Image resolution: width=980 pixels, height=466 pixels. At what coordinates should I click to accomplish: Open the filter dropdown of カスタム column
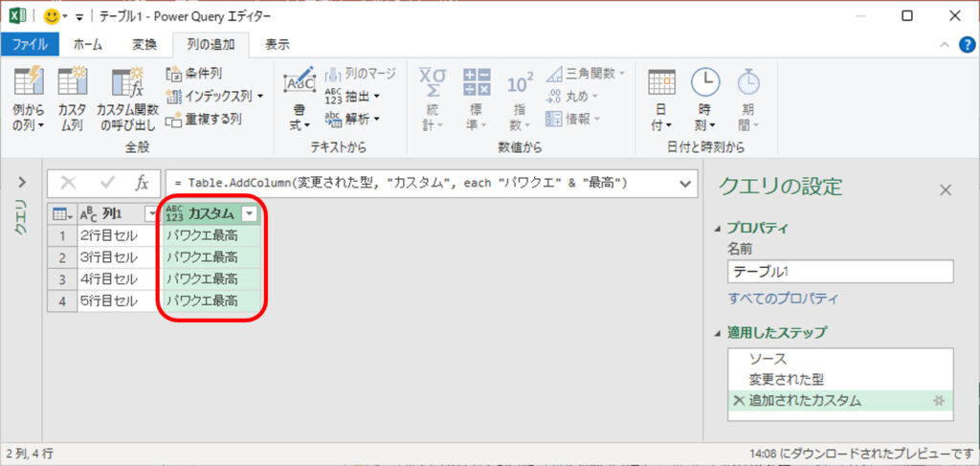click(250, 214)
